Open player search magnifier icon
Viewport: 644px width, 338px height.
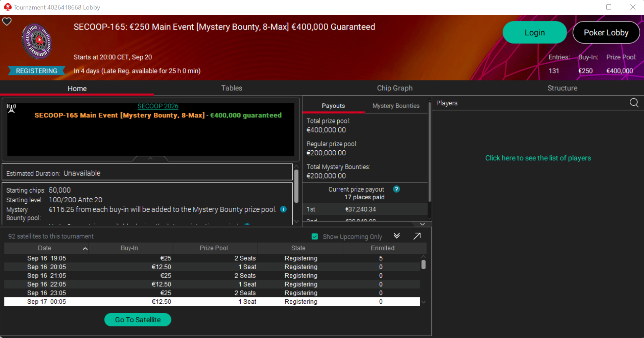[634, 103]
